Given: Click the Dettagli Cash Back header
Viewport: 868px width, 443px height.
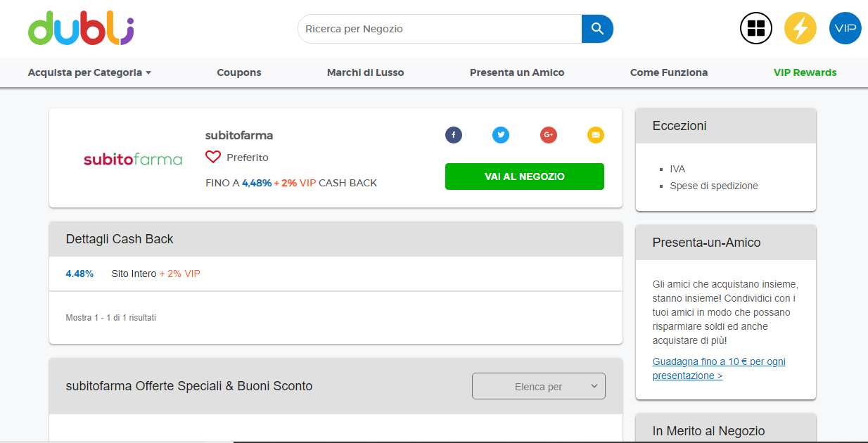Looking at the screenshot, I should [x=336, y=239].
